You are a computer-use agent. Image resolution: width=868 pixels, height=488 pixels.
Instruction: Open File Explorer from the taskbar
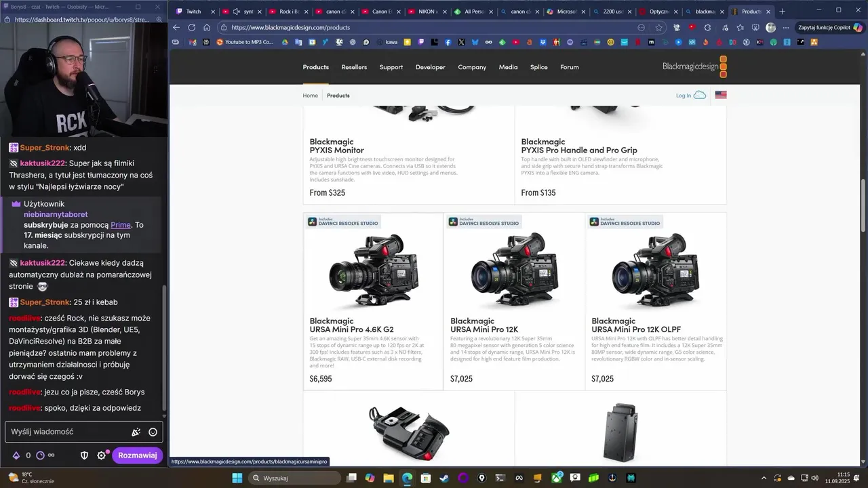pyautogui.click(x=388, y=478)
